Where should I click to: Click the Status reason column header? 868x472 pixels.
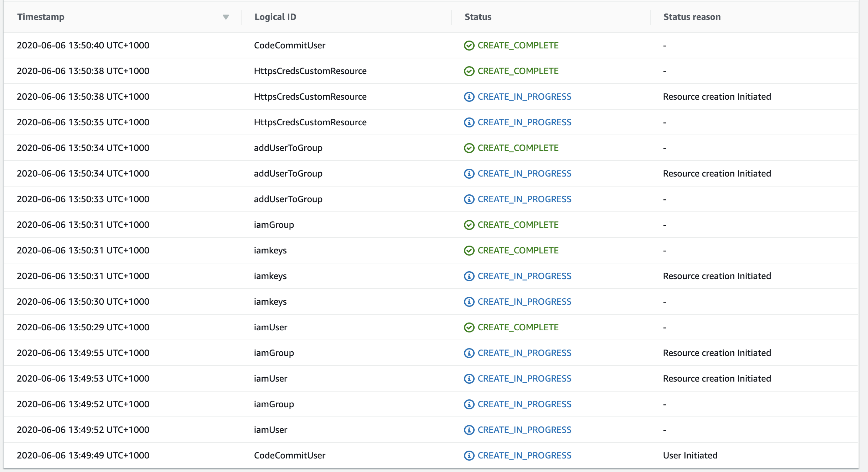point(692,17)
